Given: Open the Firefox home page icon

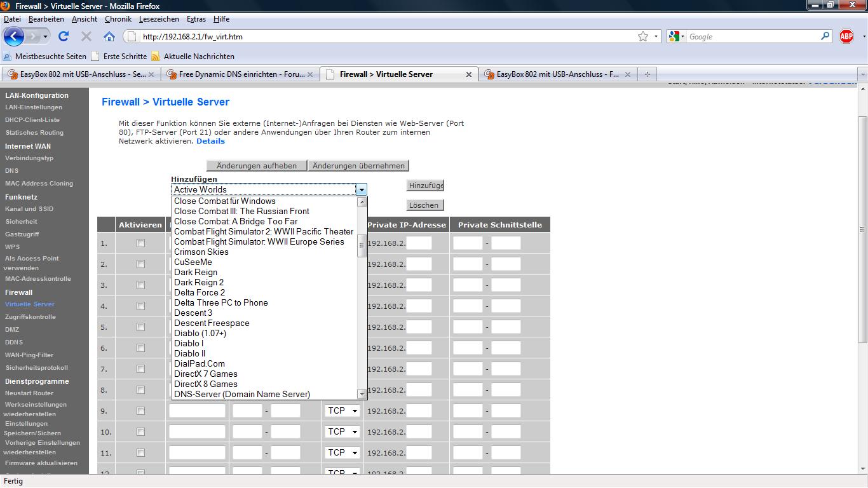Looking at the screenshot, I should [x=109, y=37].
